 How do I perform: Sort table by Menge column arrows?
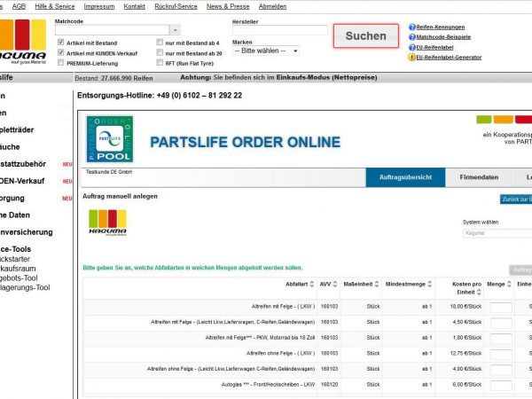pos(509,284)
